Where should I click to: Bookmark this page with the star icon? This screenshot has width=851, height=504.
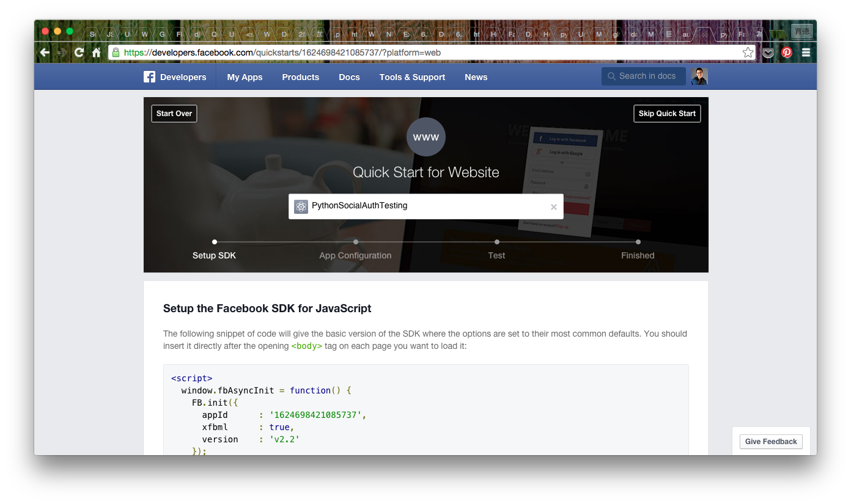coord(748,53)
